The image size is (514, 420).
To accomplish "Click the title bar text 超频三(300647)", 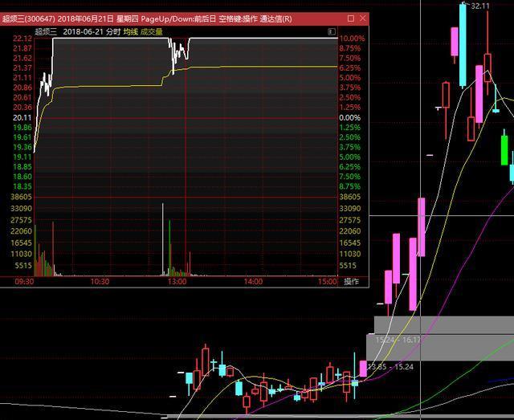I will pos(29,18).
